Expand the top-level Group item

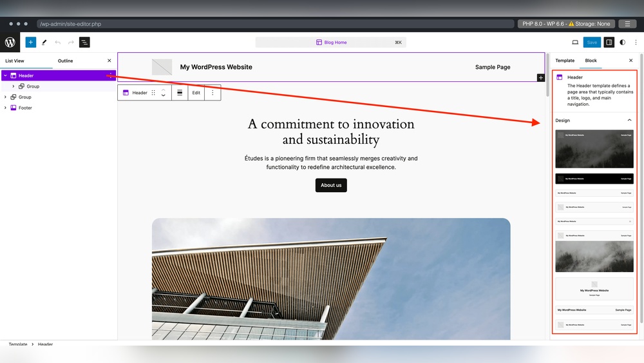click(5, 97)
